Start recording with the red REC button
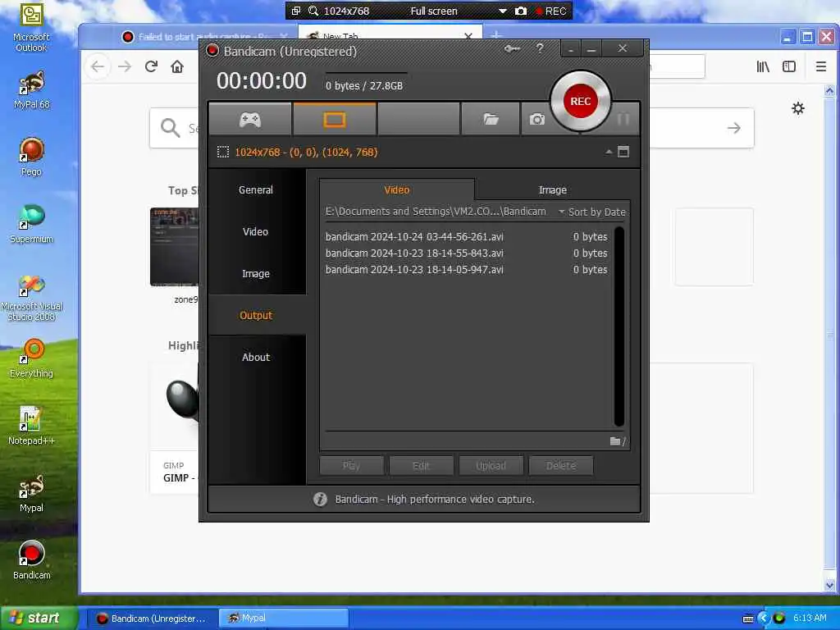The width and height of the screenshot is (840, 630). [x=580, y=101]
